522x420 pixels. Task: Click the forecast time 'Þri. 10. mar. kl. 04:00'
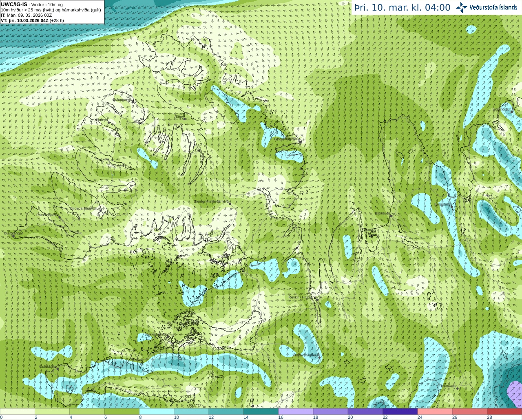click(403, 7)
